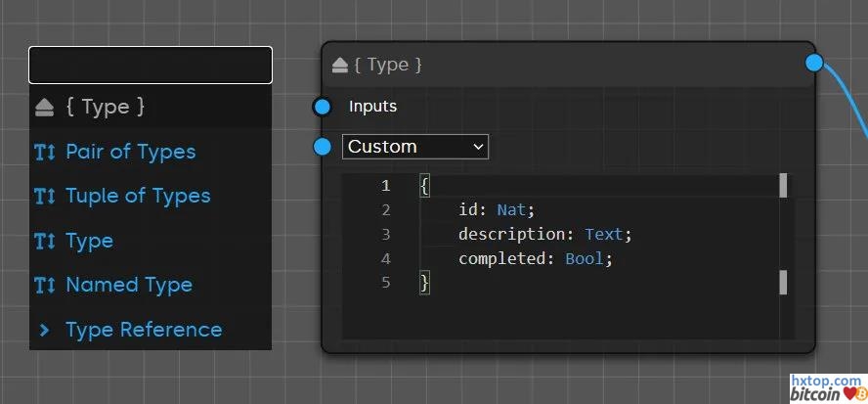Click the socket beside the Custom dropdown

coord(323,147)
